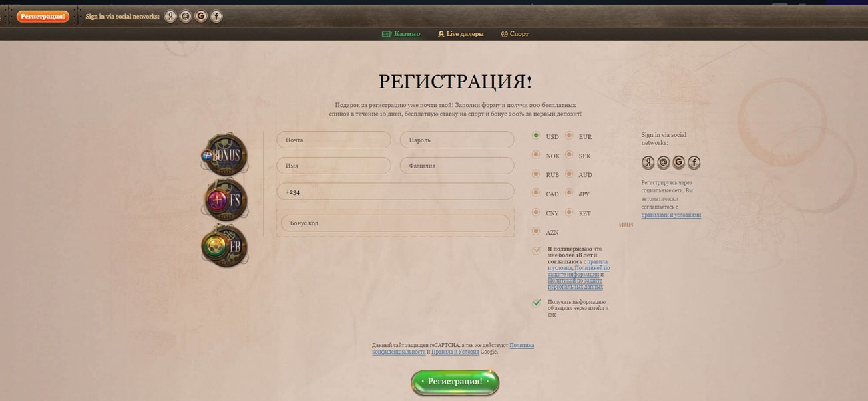Viewport: 868px width, 401px height.
Task: Click the FS medallion icon
Action: (x=224, y=199)
